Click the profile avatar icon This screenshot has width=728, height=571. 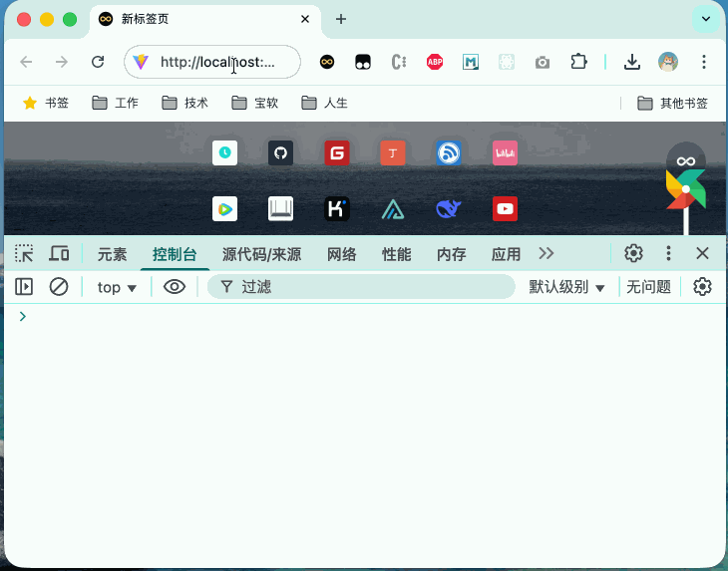point(668,62)
